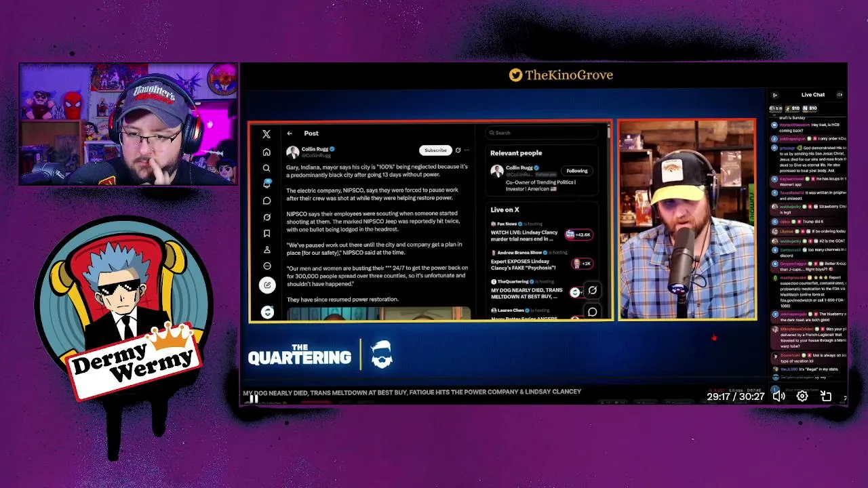
Task: Open X Notifications bell icon
Action: pos(267,184)
